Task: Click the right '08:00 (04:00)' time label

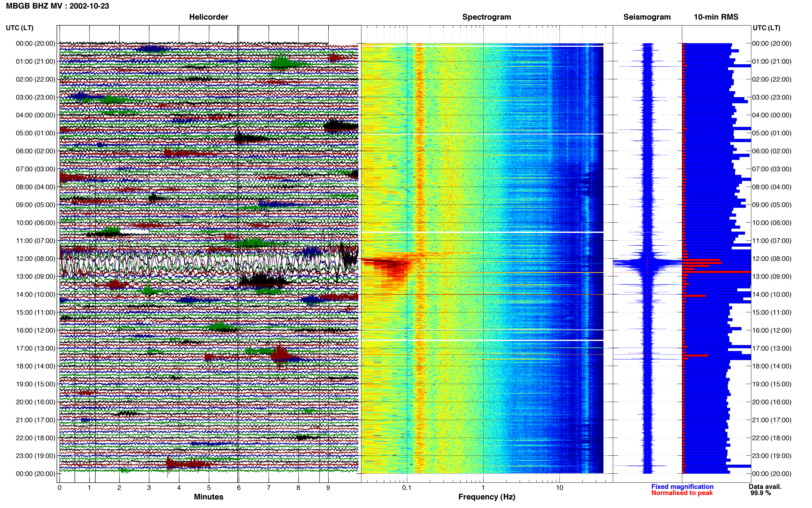Action: pyautogui.click(x=772, y=187)
